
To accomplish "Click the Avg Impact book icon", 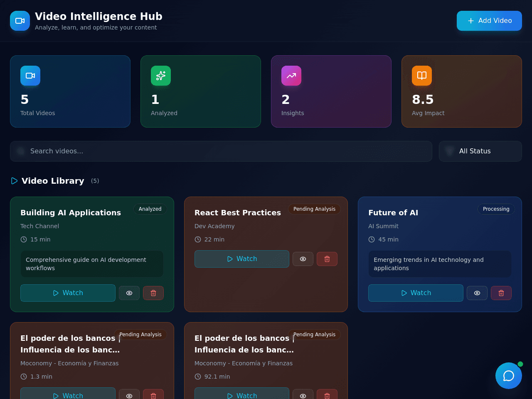I will [x=422, y=76].
